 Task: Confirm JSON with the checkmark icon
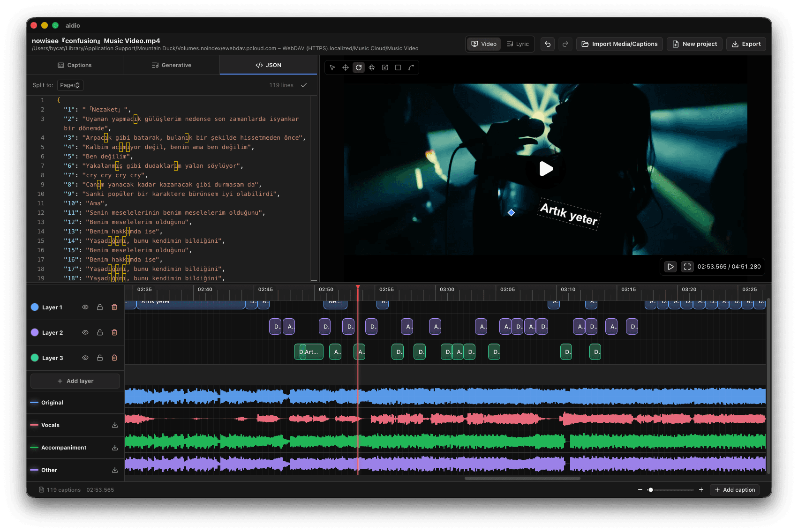pos(304,85)
